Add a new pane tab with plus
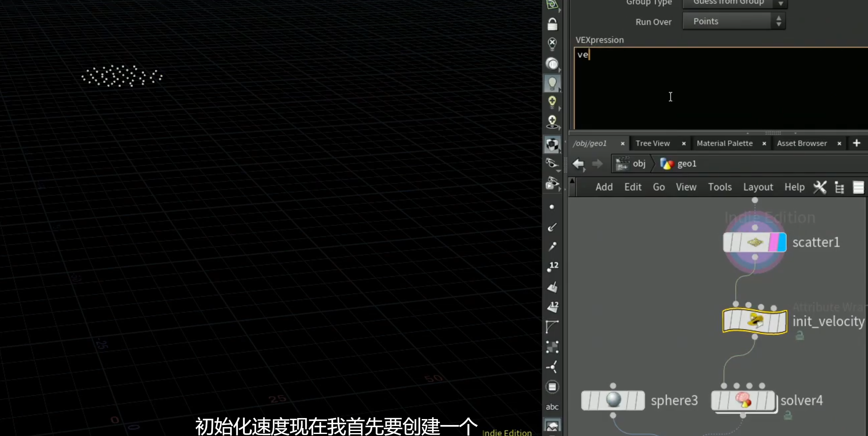Image resolution: width=868 pixels, height=436 pixels. point(856,143)
